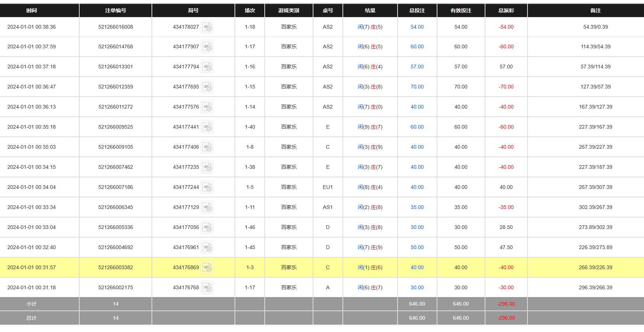
Task: Click remark 296.39/266.39
Action: coord(596,287)
